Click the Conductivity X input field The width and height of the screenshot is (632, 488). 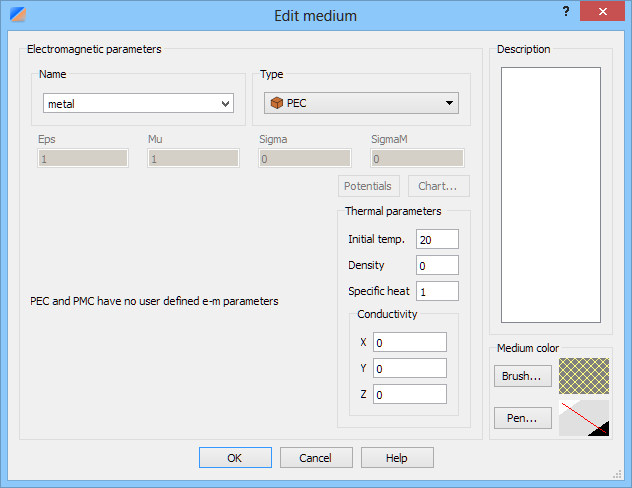410,342
